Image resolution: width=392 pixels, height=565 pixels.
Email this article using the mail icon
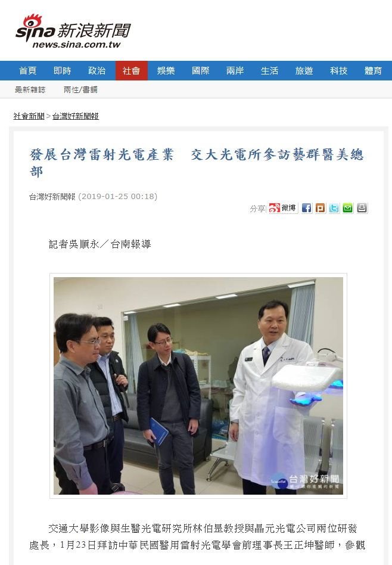[x=348, y=208]
